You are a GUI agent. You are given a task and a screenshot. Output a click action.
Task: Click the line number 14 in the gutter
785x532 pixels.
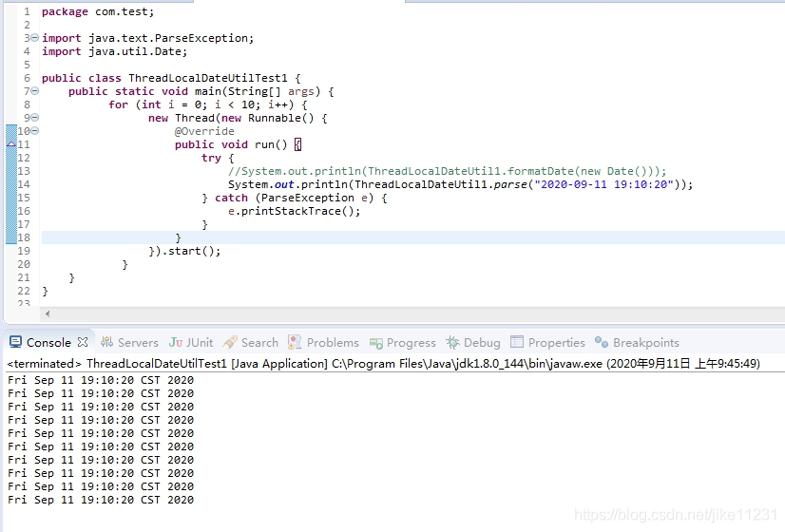coord(24,184)
